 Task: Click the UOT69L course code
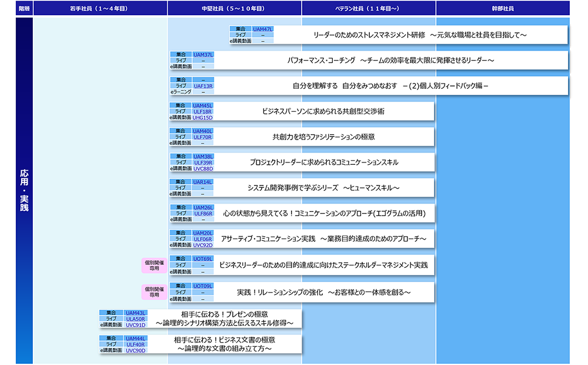tap(203, 258)
